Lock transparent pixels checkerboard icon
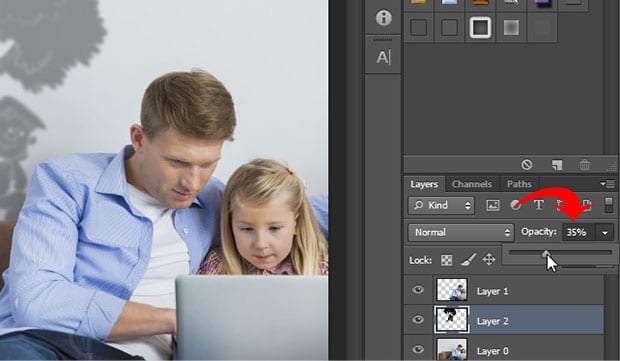The image size is (620, 361). [x=447, y=260]
